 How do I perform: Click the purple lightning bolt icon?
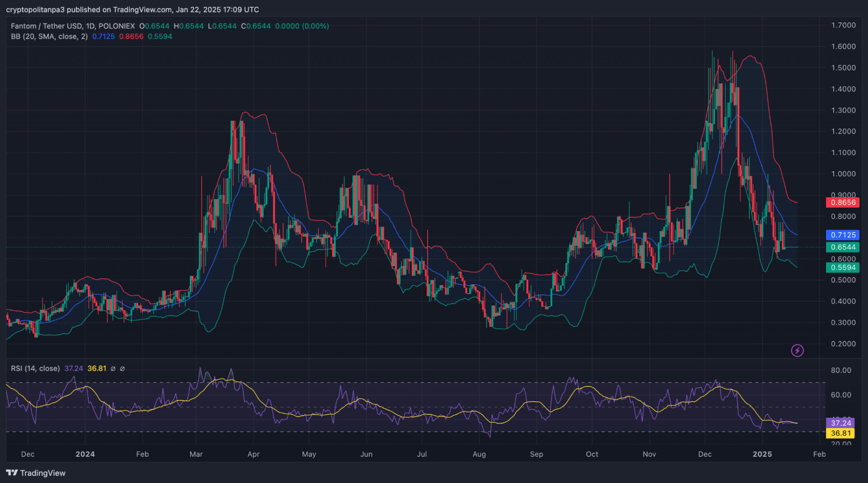(797, 350)
